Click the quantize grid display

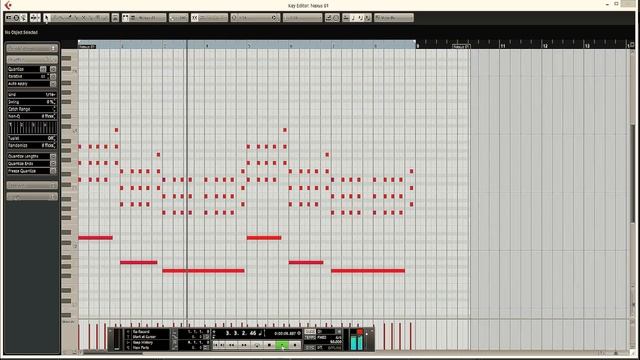coord(32,127)
